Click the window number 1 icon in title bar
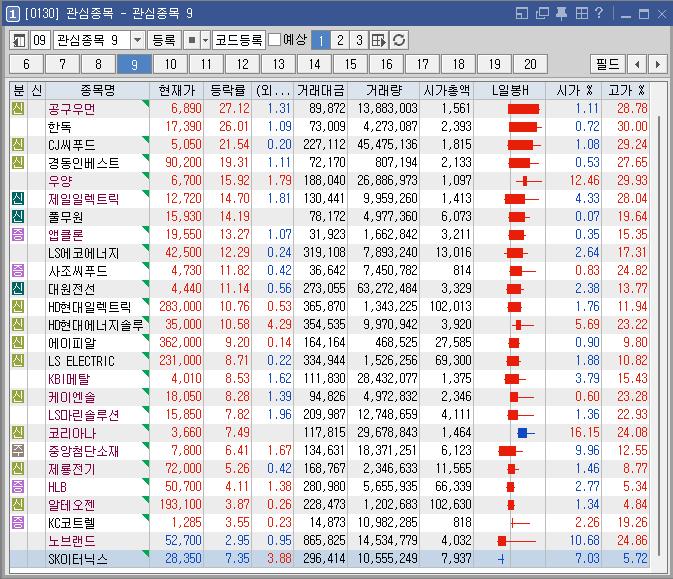This screenshot has height=579, width=673. (x=13, y=14)
